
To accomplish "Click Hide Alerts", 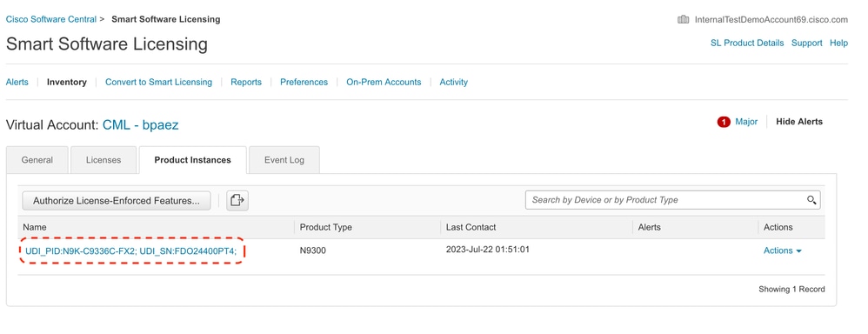I will (799, 122).
